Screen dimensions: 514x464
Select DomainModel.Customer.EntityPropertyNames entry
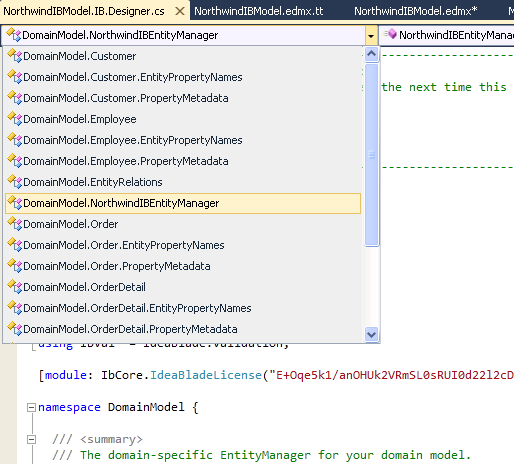pyautogui.click(x=183, y=77)
